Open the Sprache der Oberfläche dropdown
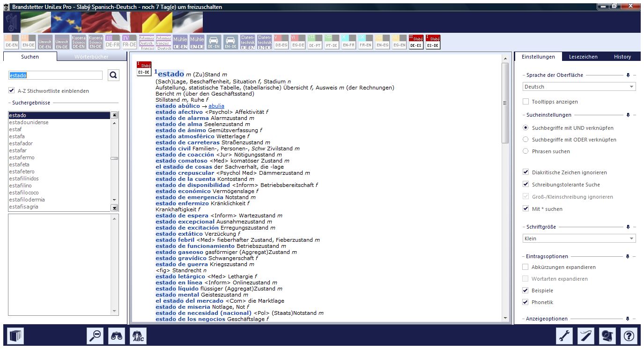This screenshot has width=644, height=350. (579, 87)
